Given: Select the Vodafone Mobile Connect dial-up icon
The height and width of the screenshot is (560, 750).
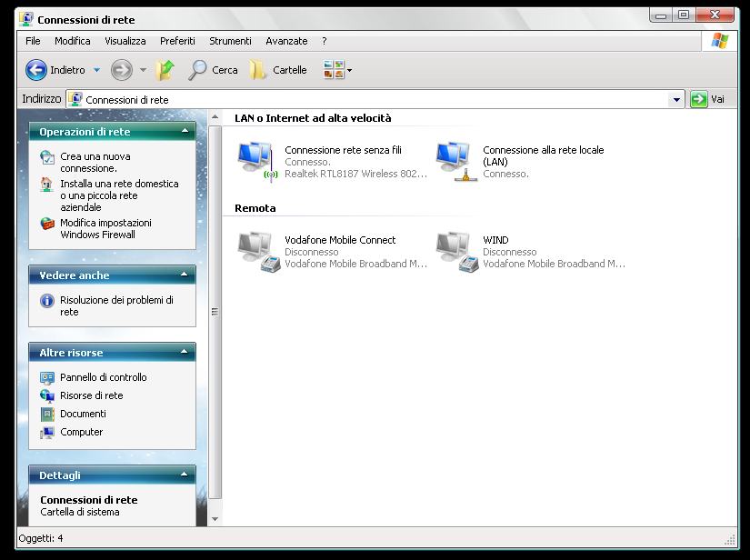Looking at the screenshot, I should pos(255,251).
